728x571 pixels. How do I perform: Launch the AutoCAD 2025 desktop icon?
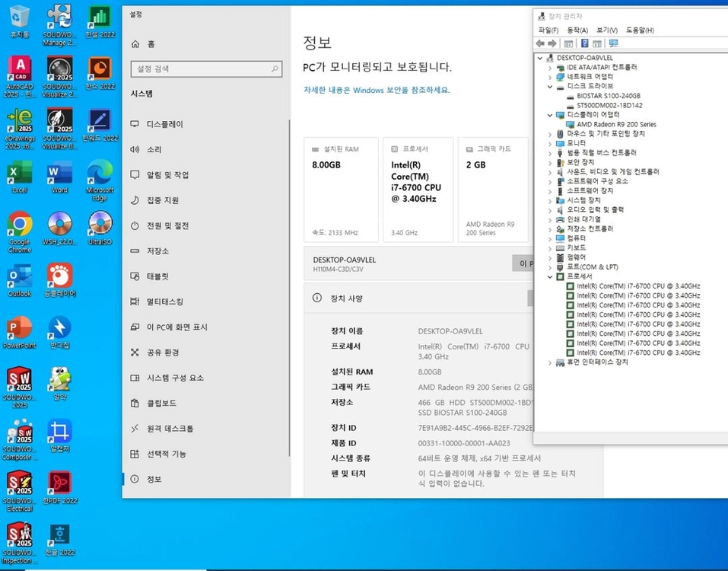20,77
